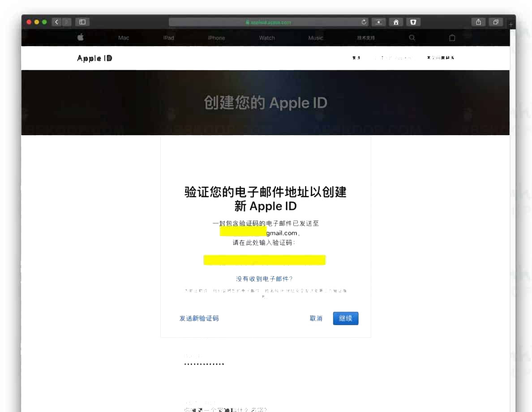Go back with Safari's back arrow
The image size is (532, 412).
coord(57,22)
